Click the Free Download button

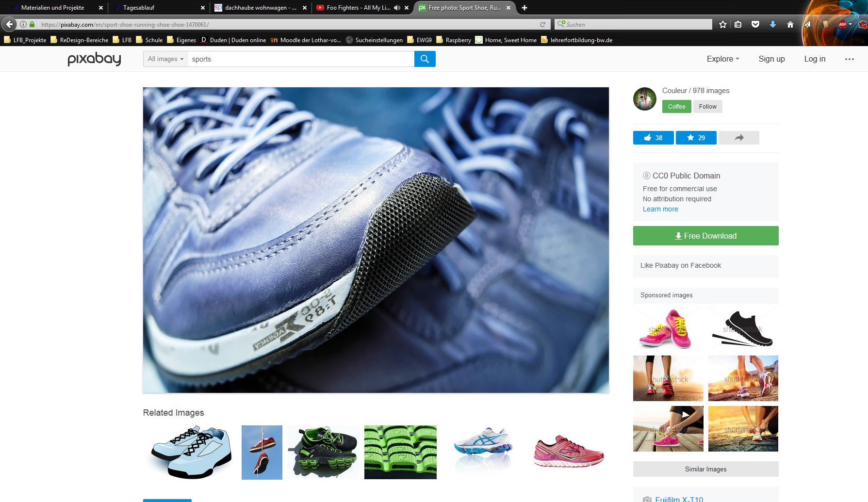[705, 236]
